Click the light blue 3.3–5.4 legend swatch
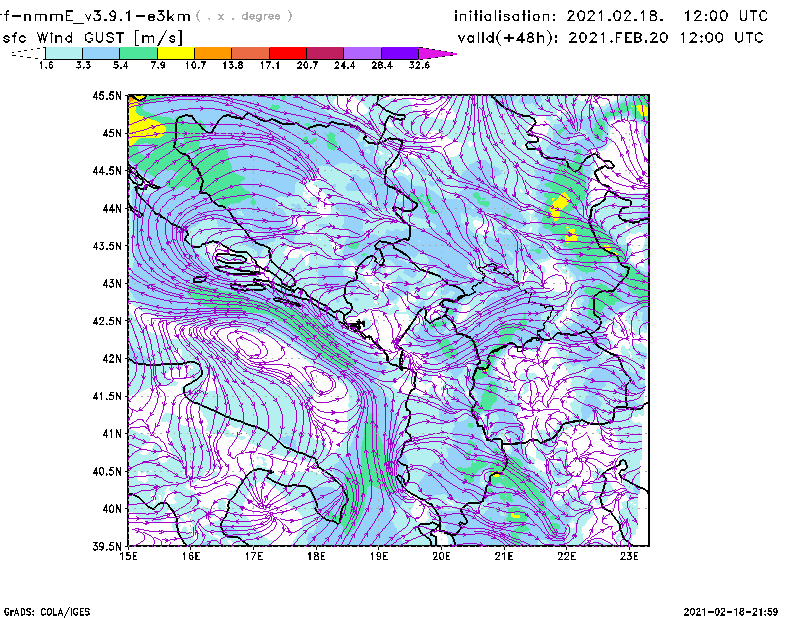This screenshot has width=800, height=618. pyautogui.click(x=101, y=53)
